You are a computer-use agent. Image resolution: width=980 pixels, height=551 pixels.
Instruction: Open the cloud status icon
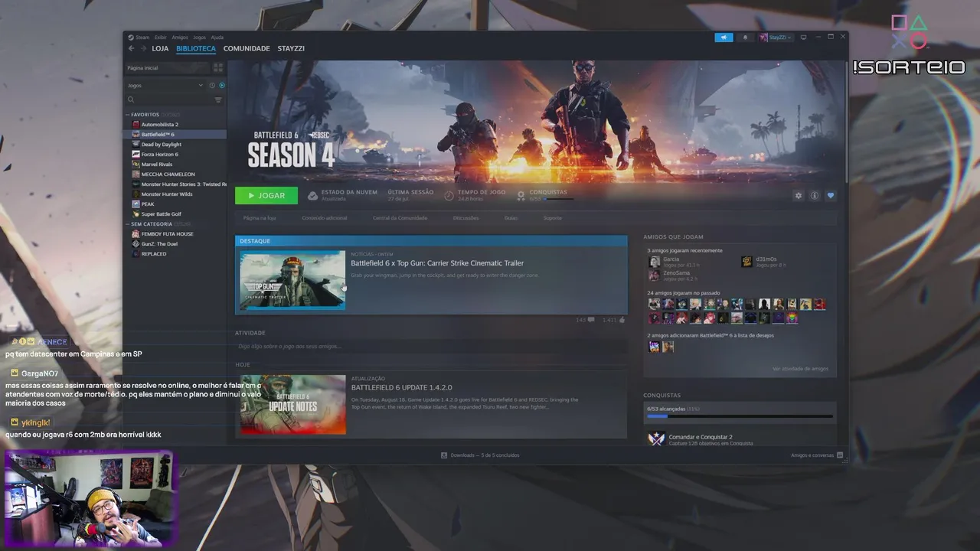point(312,196)
